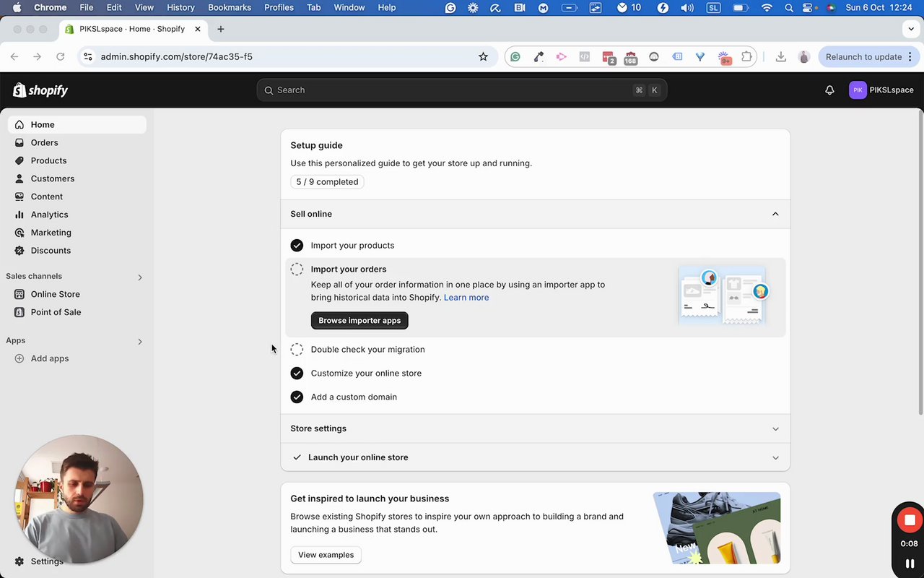Viewport: 924px width, 578px height.
Task: Pause the screen recording
Action: [x=910, y=564]
